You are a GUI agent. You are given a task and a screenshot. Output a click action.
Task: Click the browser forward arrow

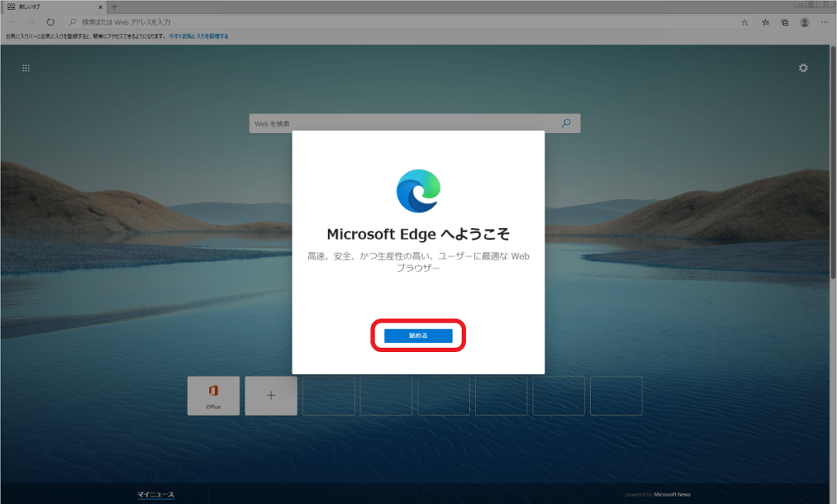pyautogui.click(x=31, y=22)
